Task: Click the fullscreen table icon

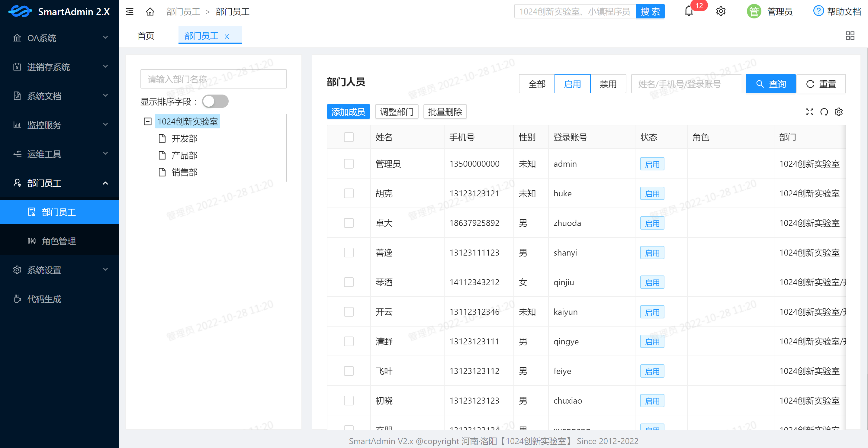Action: coord(809,112)
